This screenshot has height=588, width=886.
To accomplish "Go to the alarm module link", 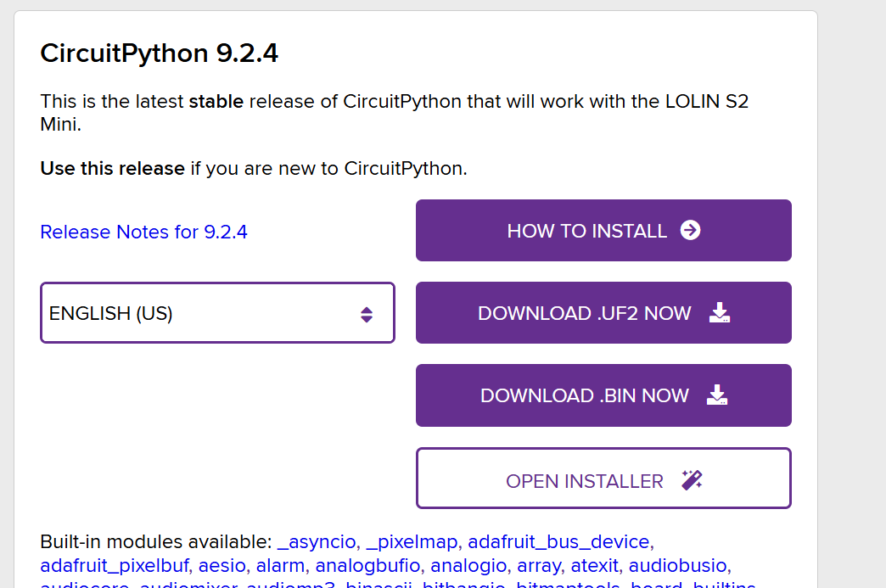I will (282, 565).
